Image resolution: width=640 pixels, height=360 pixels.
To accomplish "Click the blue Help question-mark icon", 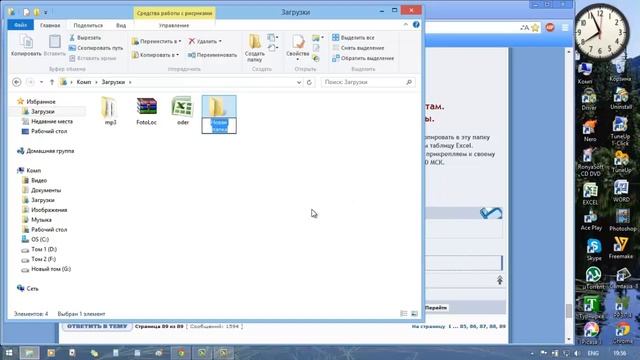I will coord(416,25).
